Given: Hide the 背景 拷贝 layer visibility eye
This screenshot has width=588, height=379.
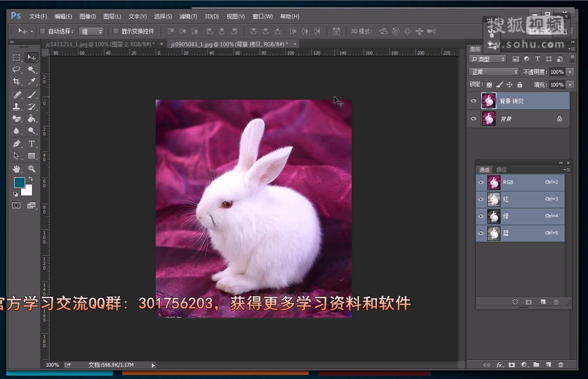Looking at the screenshot, I should point(473,101).
